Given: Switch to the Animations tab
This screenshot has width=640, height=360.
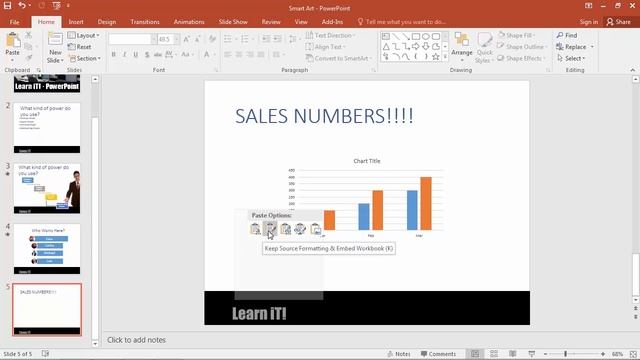Looking at the screenshot, I should (x=189, y=22).
